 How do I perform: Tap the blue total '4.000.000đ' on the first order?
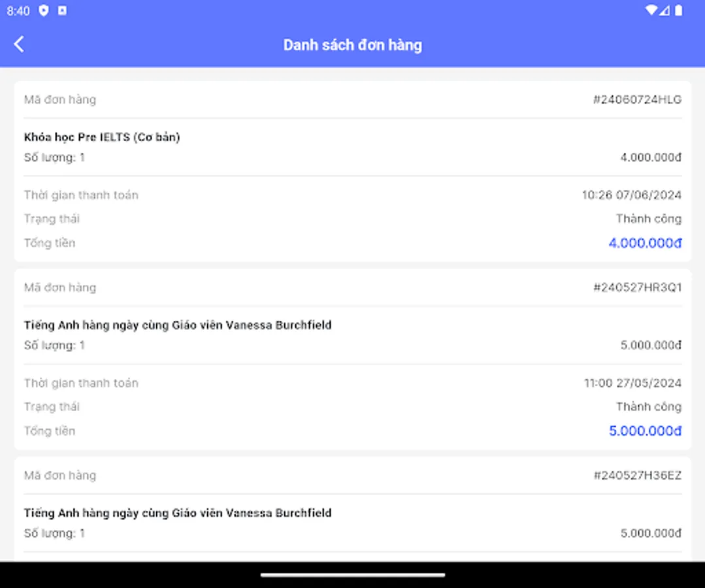coord(644,242)
